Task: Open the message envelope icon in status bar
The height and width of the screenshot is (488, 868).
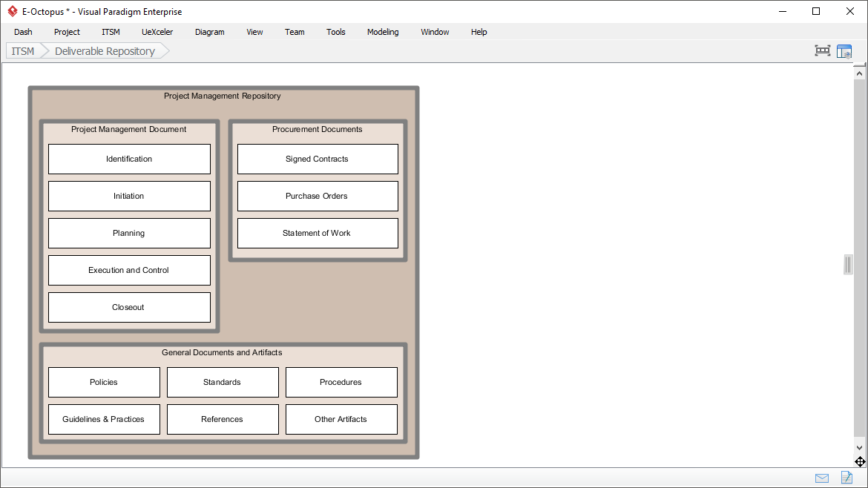Action: pos(822,478)
